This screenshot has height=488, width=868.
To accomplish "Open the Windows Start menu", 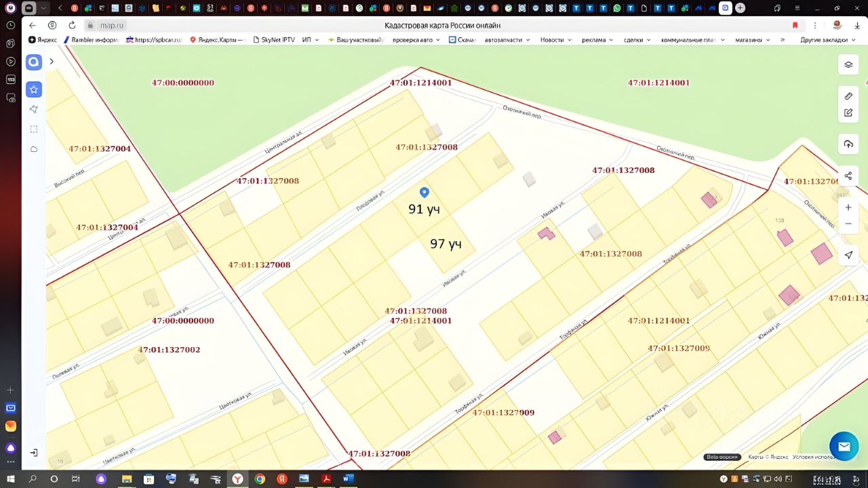I will click(x=11, y=479).
